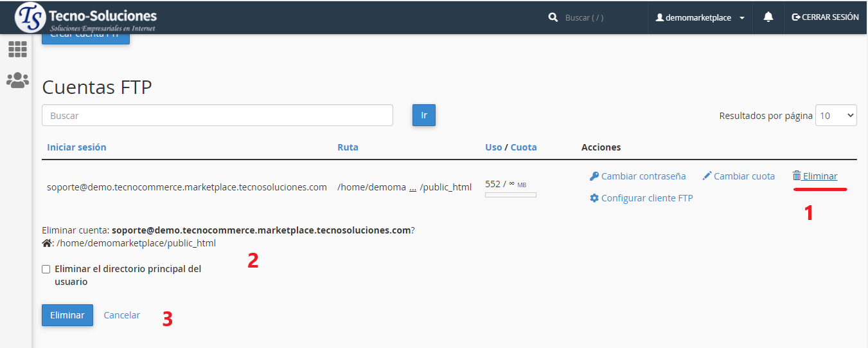Open the Resultados por página dropdown
Image resolution: width=868 pixels, height=348 pixels.
(836, 116)
